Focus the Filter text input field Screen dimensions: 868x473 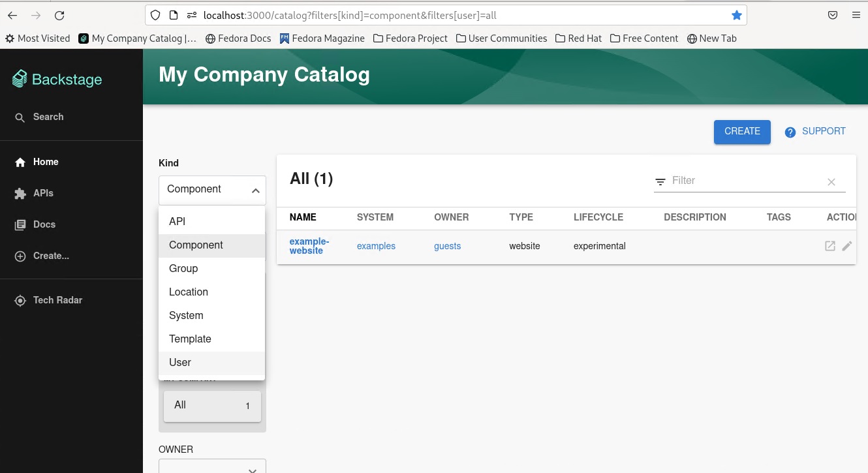point(744,181)
